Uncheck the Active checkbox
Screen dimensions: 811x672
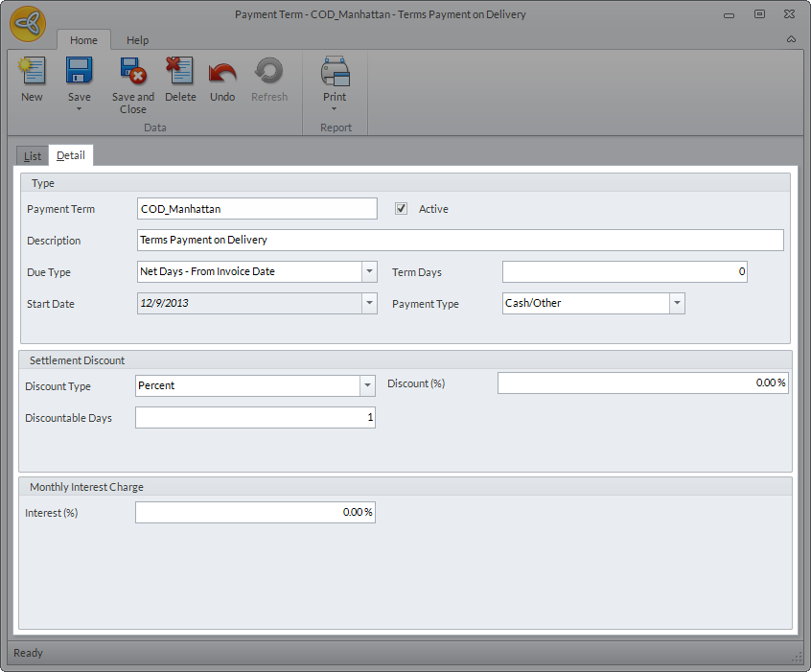click(402, 209)
